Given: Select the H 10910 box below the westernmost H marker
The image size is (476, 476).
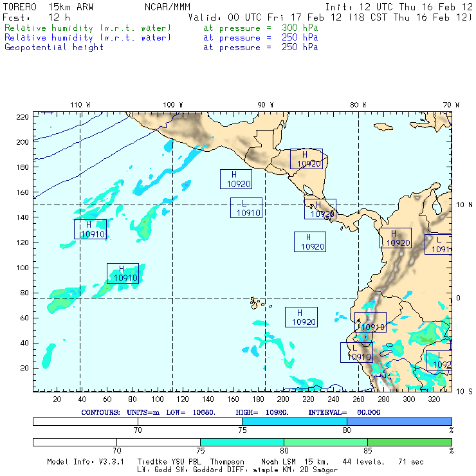Looking at the screenshot, I should pyautogui.click(x=122, y=273).
